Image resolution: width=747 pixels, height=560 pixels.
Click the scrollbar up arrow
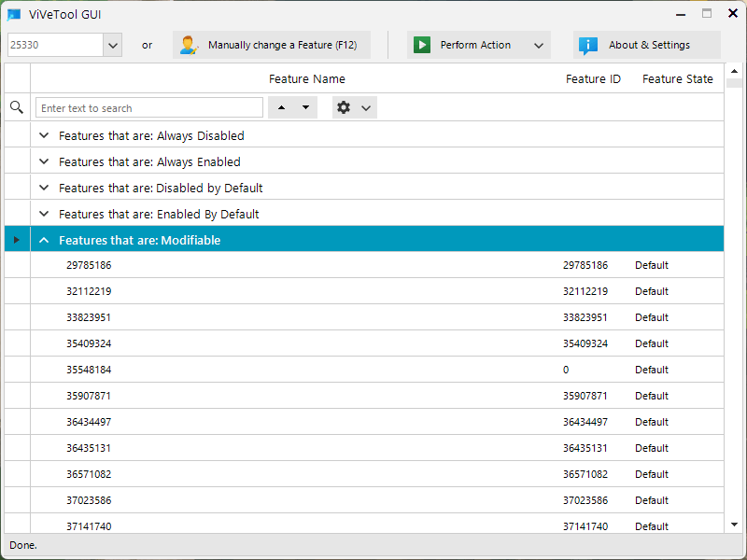[734, 72]
